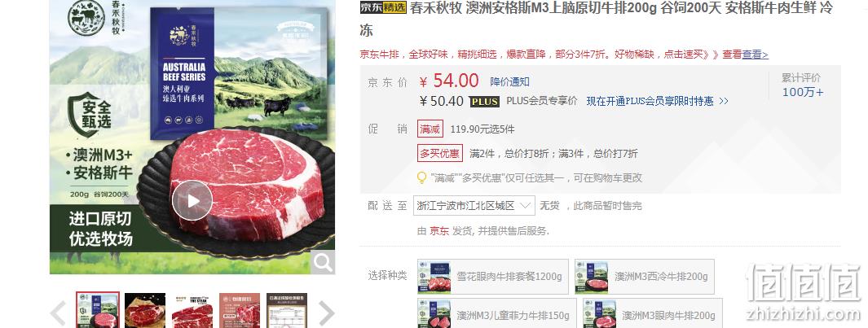Play the product video on the main image
The width and height of the screenshot is (868, 328).
pyautogui.click(x=192, y=200)
